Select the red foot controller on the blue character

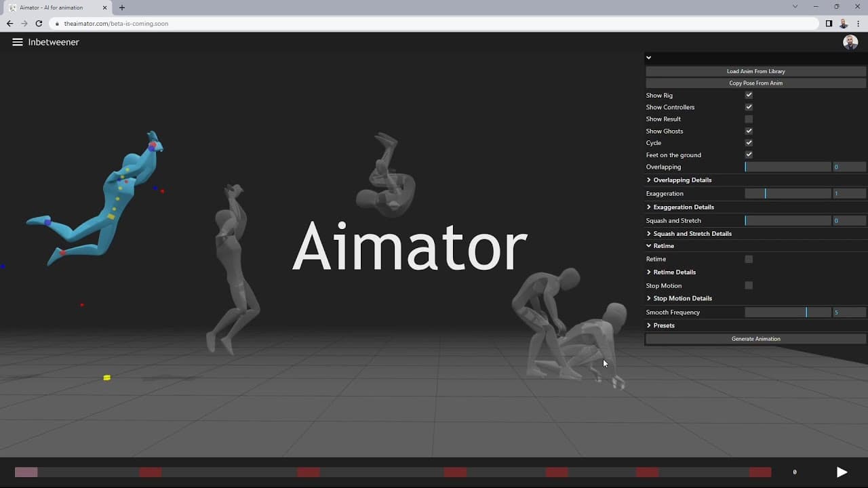(62, 253)
